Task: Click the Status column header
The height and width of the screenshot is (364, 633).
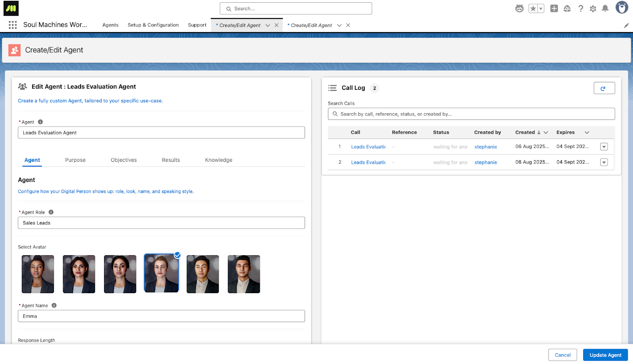Action: pos(441,133)
